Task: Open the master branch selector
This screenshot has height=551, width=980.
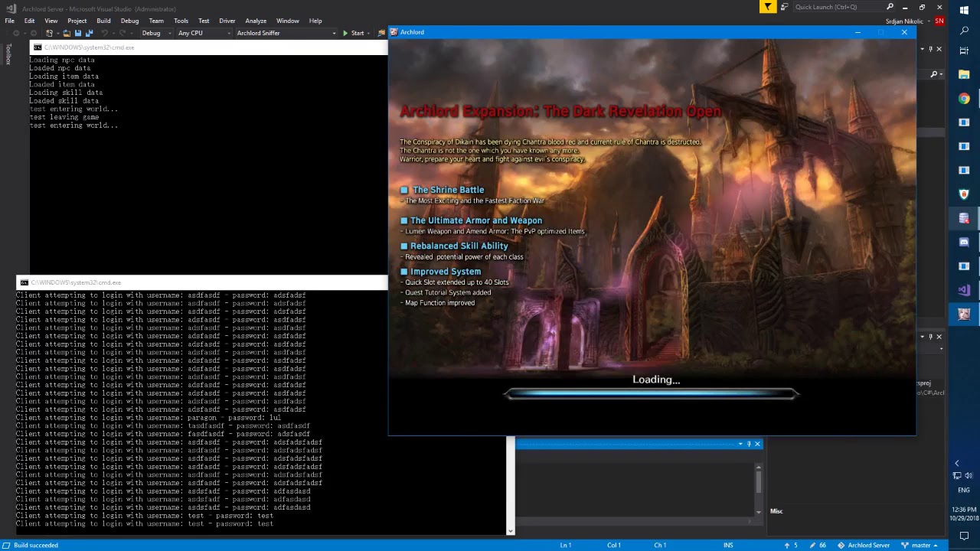Action: click(920, 545)
